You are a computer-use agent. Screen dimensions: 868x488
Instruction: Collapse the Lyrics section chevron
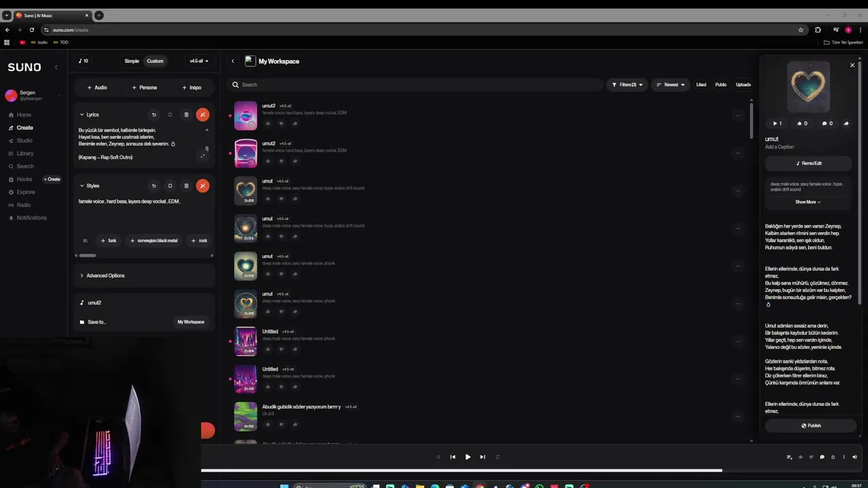pyautogui.click(x=82, y=115)
